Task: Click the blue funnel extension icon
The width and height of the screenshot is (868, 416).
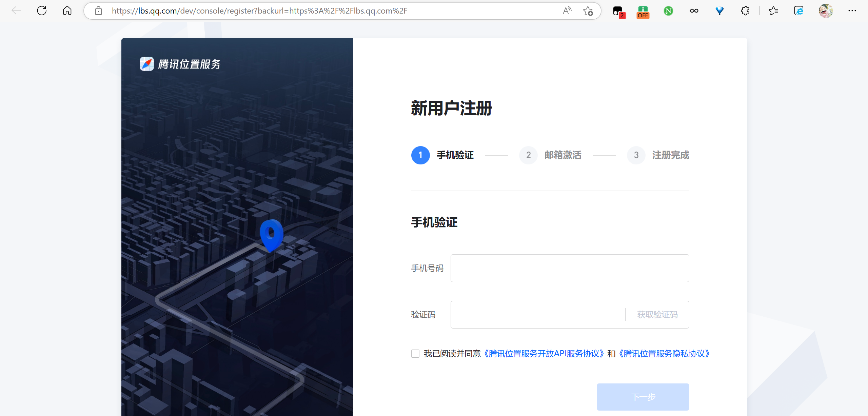Action: [x=719, y=11]
